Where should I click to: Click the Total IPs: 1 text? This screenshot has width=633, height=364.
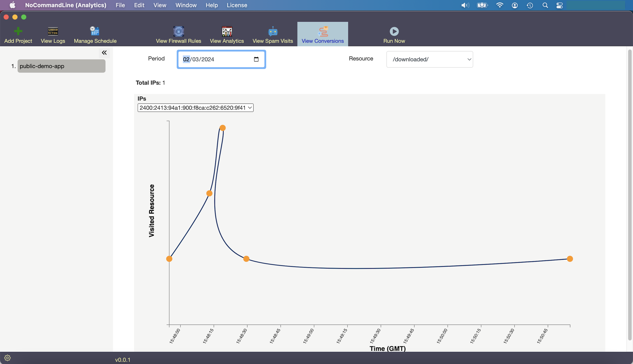tap(150, 83)
